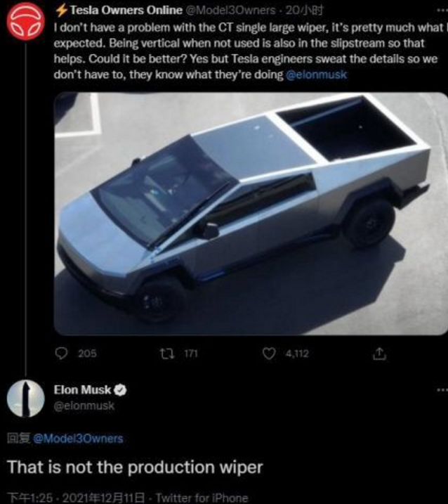Open the Cybertruck photo attachment

[x=251, y=214]
